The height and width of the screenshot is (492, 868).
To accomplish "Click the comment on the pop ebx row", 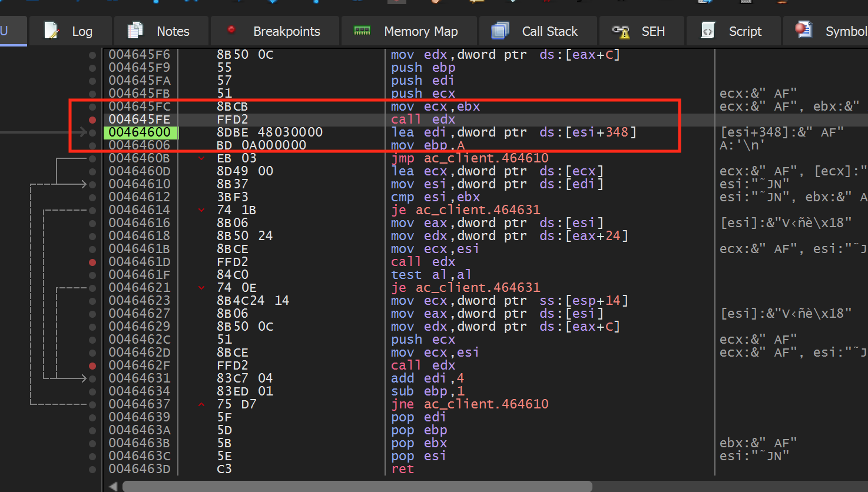I will (758, 443).
